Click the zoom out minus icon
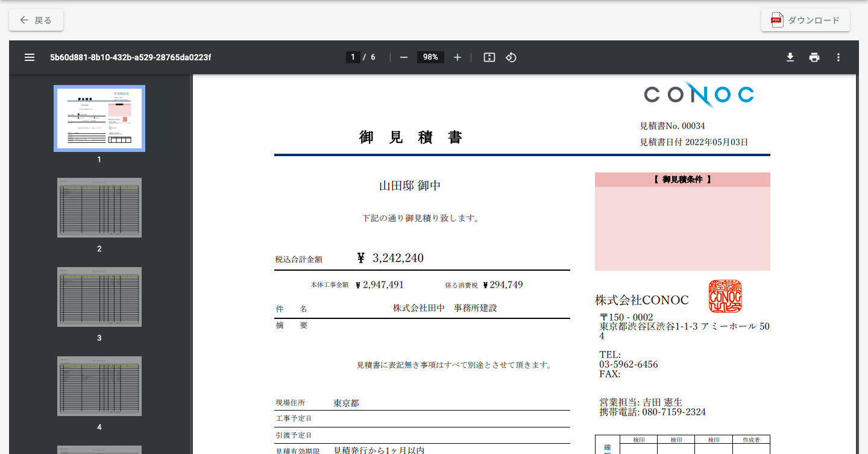Screen dimensions: 868x454 404,57
